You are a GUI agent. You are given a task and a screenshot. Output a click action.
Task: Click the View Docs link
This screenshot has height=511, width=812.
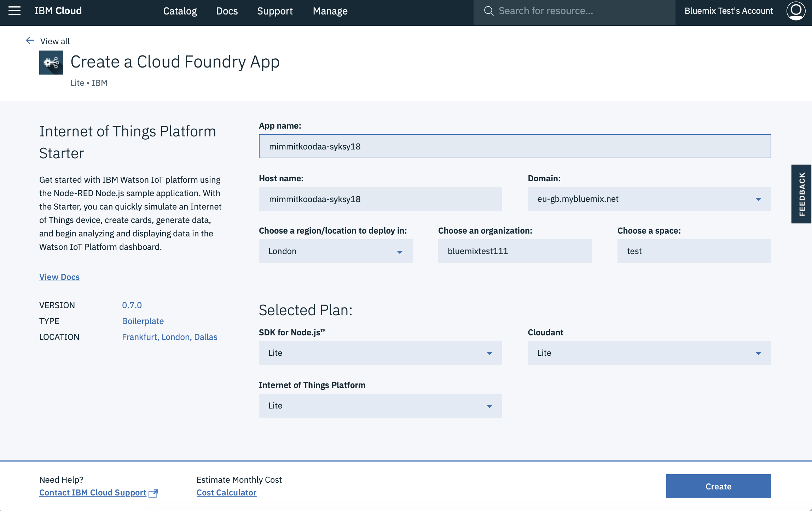(59, 277)
